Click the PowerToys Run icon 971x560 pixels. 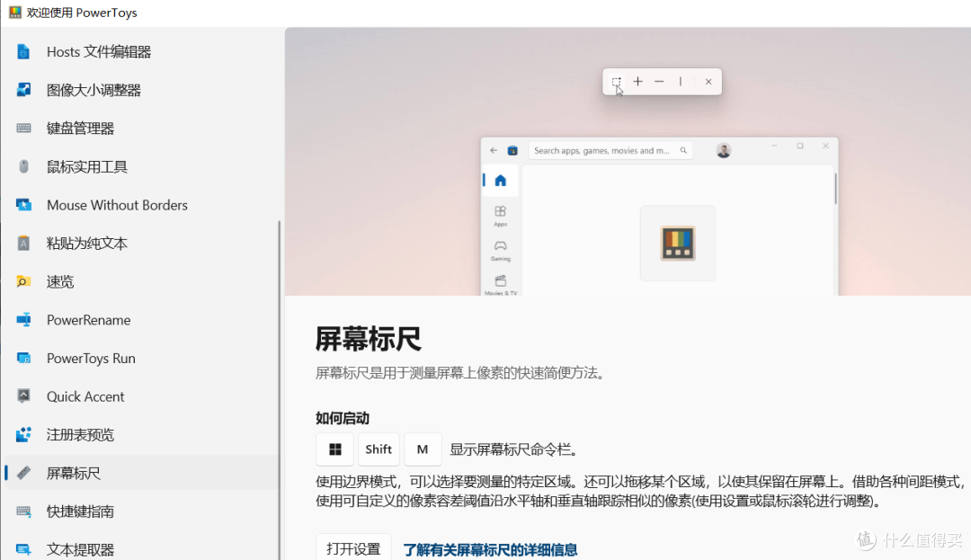pyautogui.click(x=22, y=358)
